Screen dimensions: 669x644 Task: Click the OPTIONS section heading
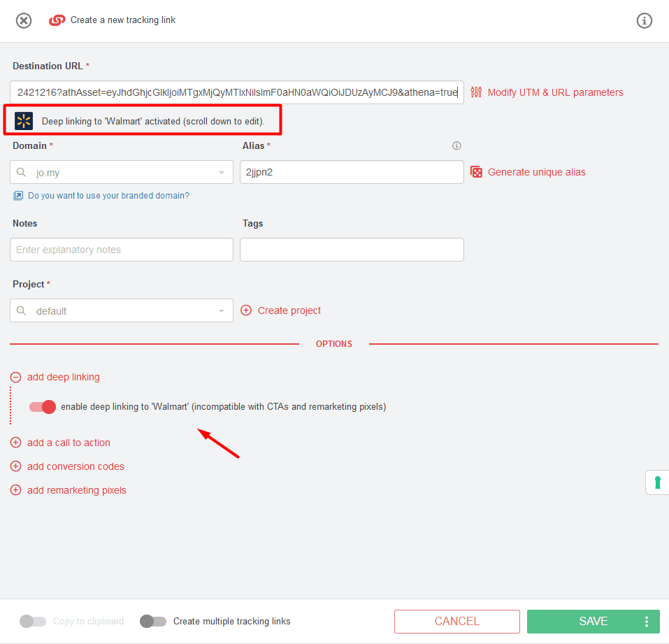[x=333, y=344]
